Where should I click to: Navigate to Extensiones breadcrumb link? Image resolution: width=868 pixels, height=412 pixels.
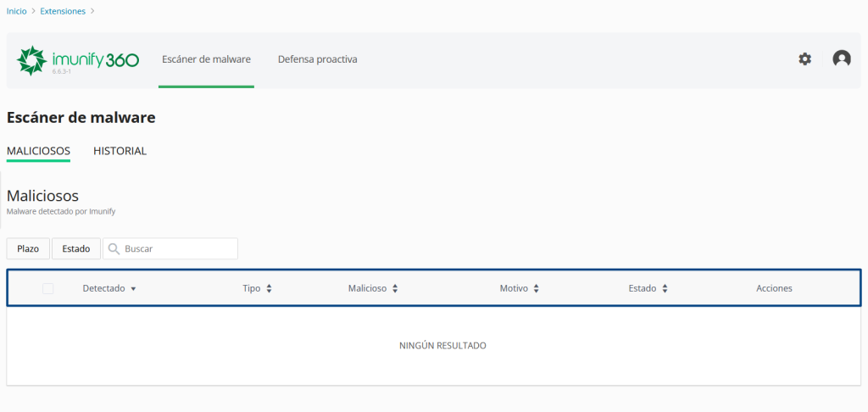[x=63, y=11]
